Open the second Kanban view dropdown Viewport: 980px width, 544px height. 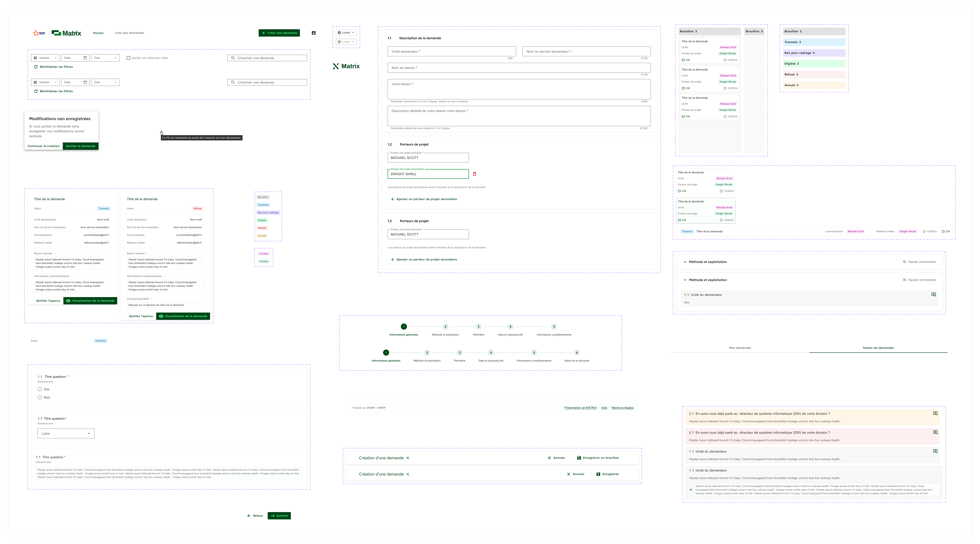[x=45, y=82]
